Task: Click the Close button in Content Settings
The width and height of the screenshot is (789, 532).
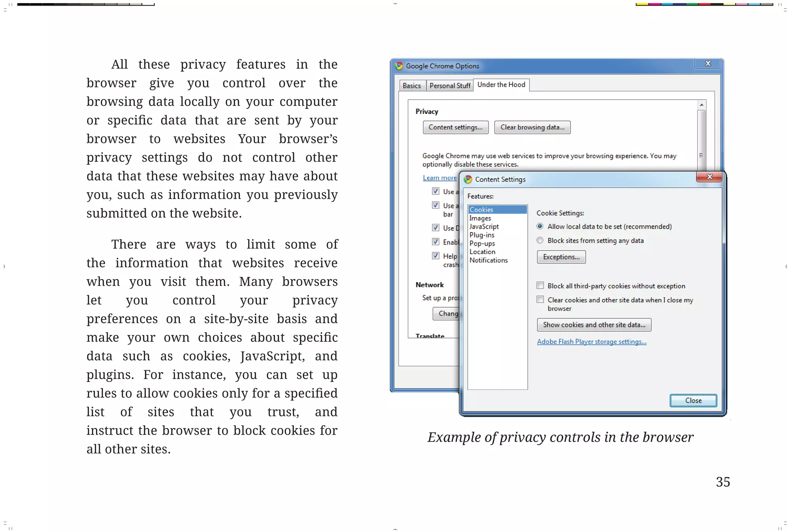Action: click(693, 401)
